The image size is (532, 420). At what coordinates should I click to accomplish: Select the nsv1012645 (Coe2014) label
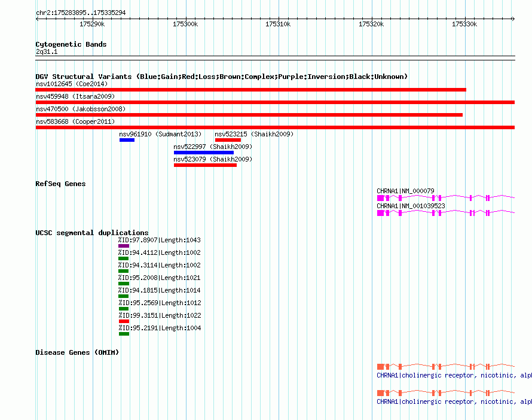[x=72, y=84]
